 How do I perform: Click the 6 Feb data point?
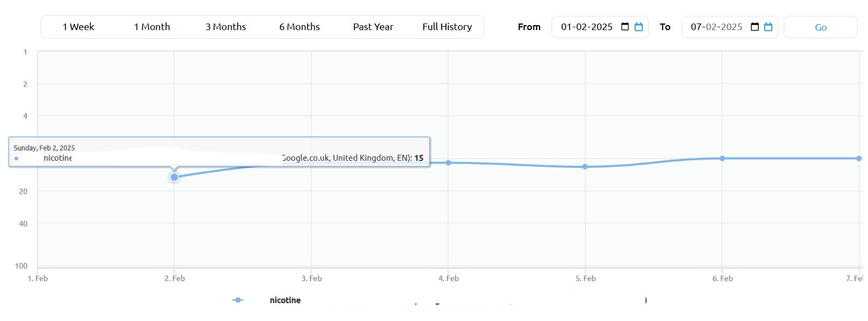(722, 159)
